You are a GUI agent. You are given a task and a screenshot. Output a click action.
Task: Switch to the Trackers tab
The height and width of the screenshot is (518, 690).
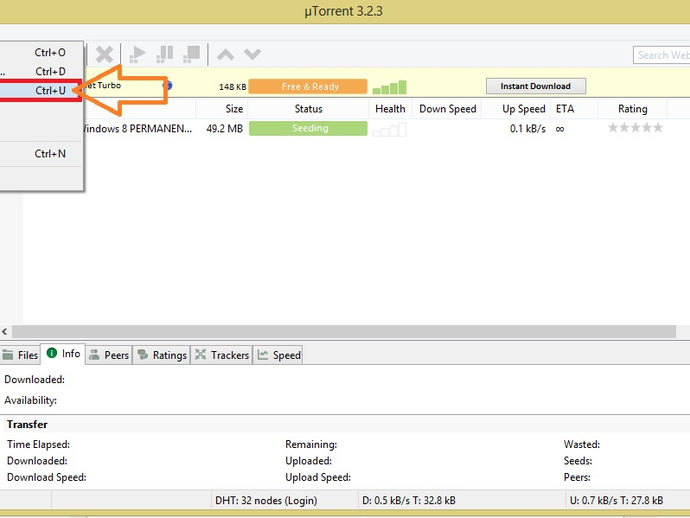coord(222,355)
